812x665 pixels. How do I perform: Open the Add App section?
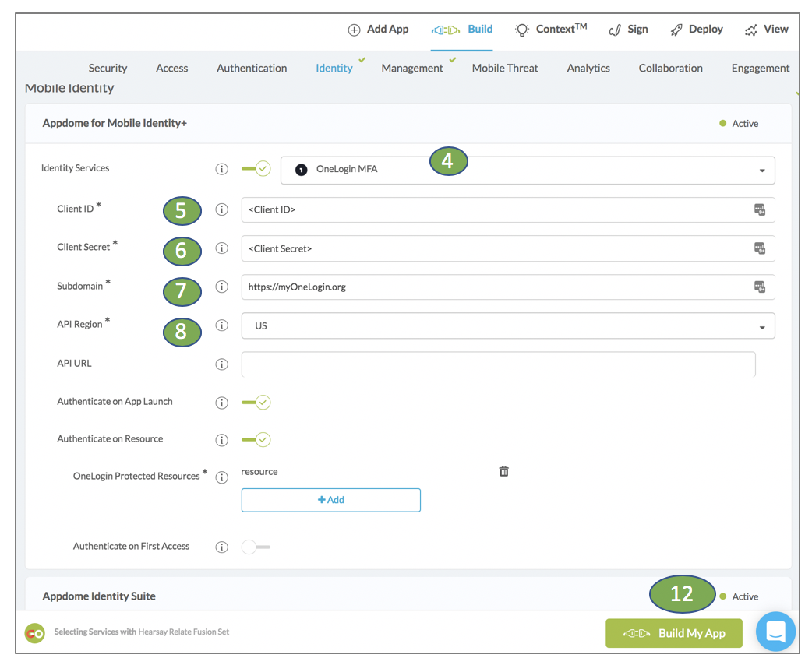point(378,30)
